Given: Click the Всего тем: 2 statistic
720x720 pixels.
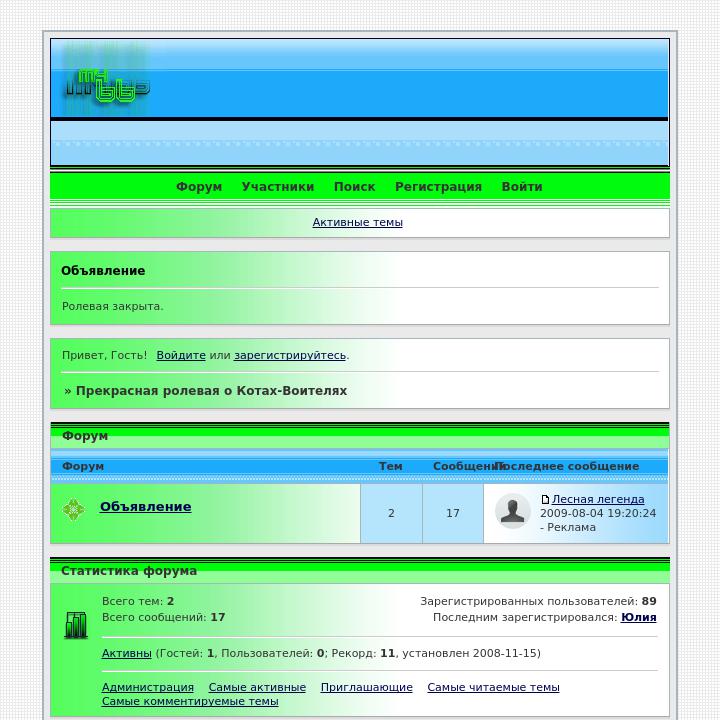Looking at the screenshot, I should [x=138, y=601].
